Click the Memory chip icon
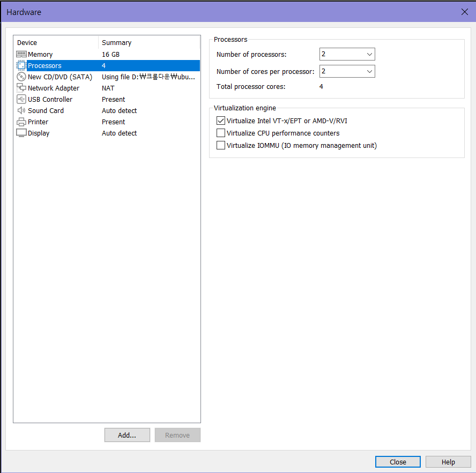The image size is (476, 473). 21,54
